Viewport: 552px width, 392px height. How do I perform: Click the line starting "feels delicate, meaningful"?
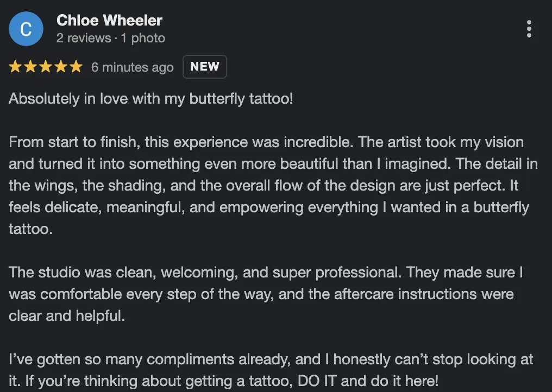pos(269,207)
